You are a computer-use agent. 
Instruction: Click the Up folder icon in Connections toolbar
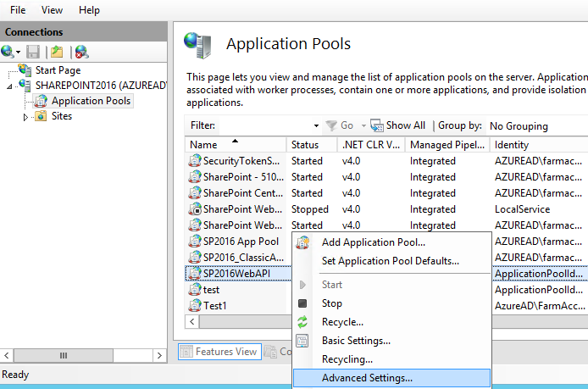tap(56, 52)
